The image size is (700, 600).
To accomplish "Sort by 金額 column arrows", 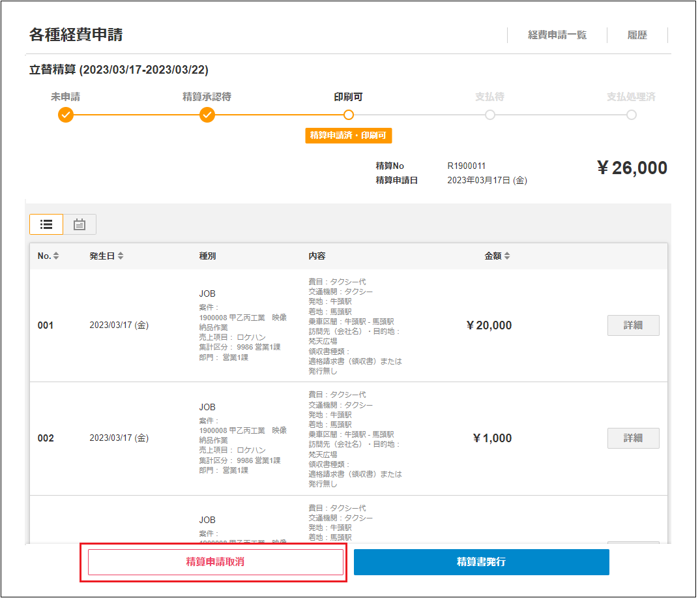I will 507,256.
